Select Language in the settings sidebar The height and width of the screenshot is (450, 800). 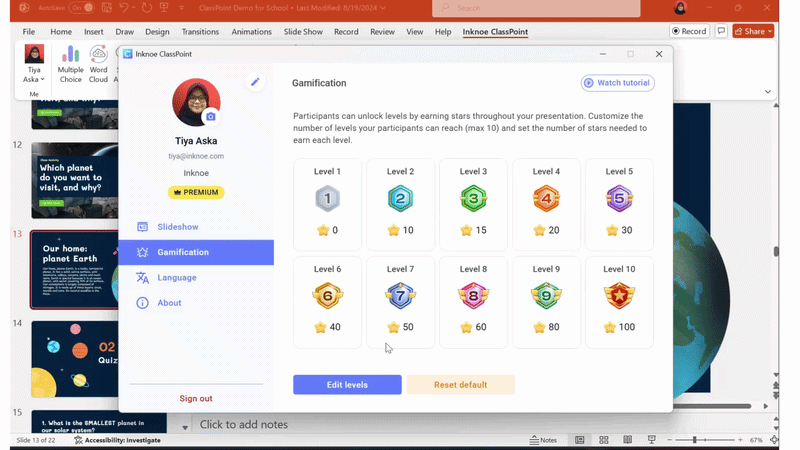pos(177,278)
